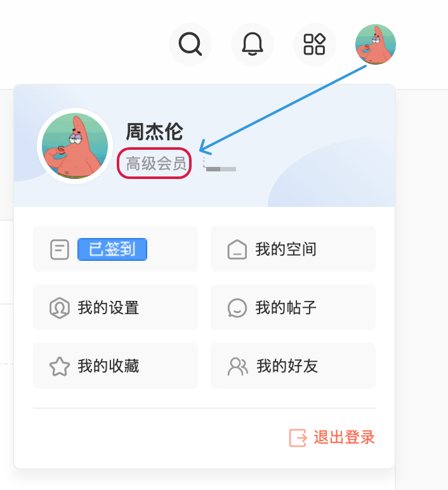Open 我的帖子 menu entry
Viewport: 448px width, 490px height.
click(x=293, y=307)
